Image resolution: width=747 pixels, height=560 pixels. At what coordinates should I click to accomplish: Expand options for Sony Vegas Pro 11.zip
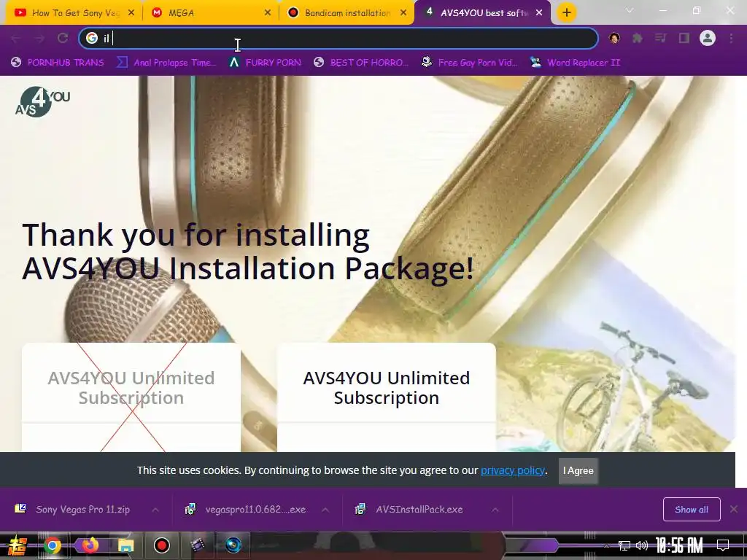(x=155, y=510)
